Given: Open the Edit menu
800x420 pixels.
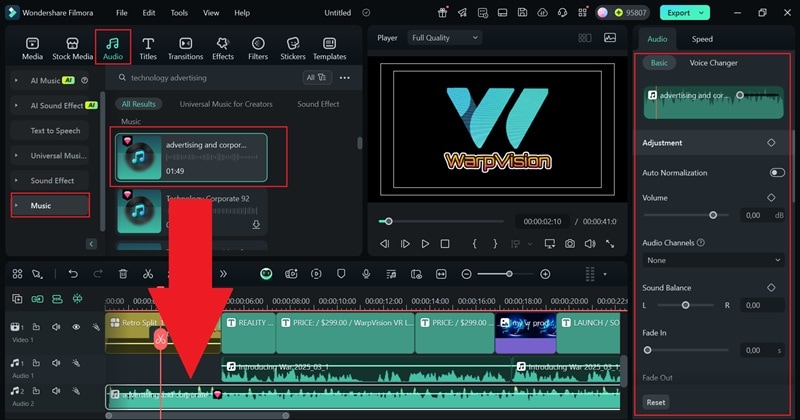Looking at the screenshot, I should (x=148, y=13).
